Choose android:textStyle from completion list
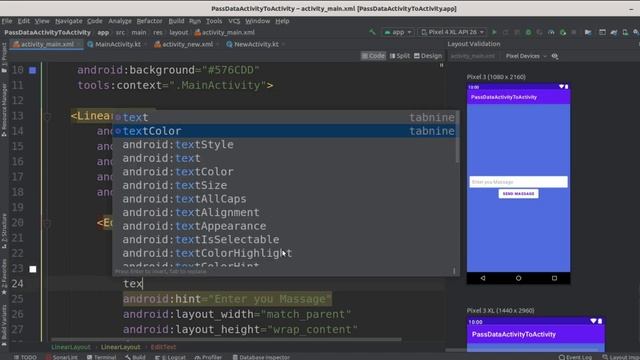Image resolution: width=640 pixels, height=360 pixels. (285, 144)
